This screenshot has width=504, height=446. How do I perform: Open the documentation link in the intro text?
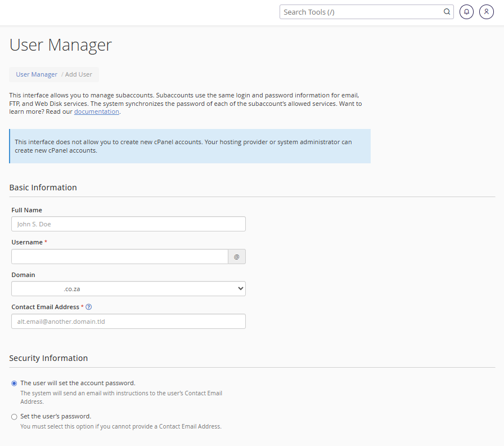96,111
